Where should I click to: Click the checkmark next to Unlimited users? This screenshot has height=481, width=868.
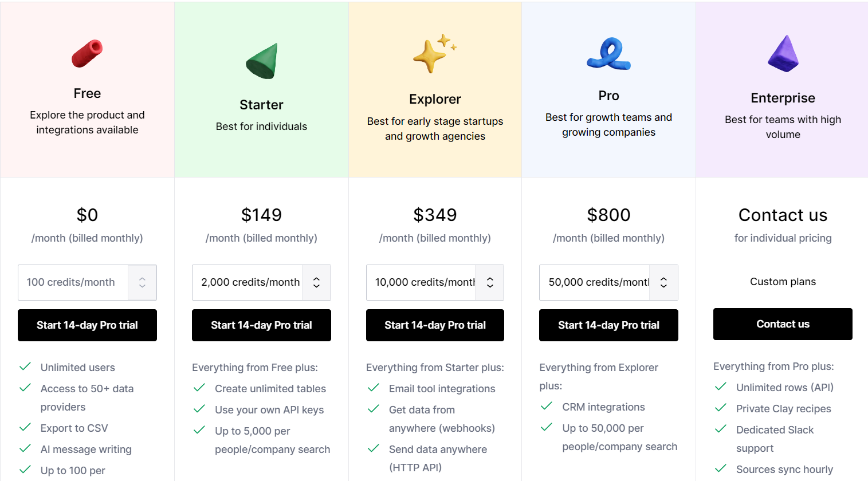click(x=25, y=367)
